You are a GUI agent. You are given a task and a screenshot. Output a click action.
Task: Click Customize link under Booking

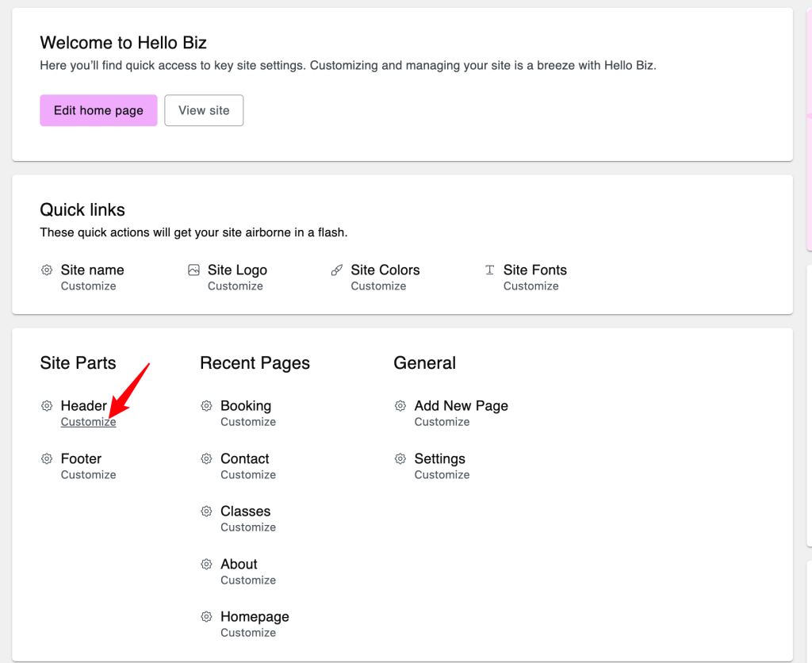pyautogui.click(x=248, y=422)
